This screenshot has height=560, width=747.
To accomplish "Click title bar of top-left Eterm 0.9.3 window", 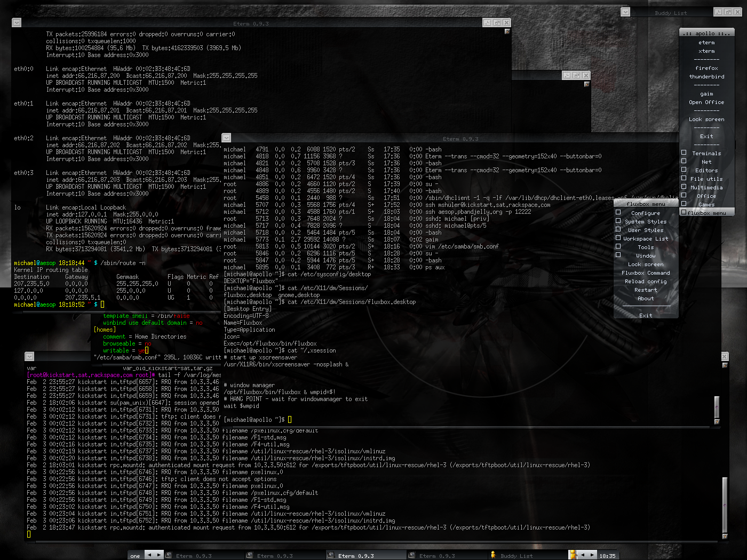I will pos(251,23).
